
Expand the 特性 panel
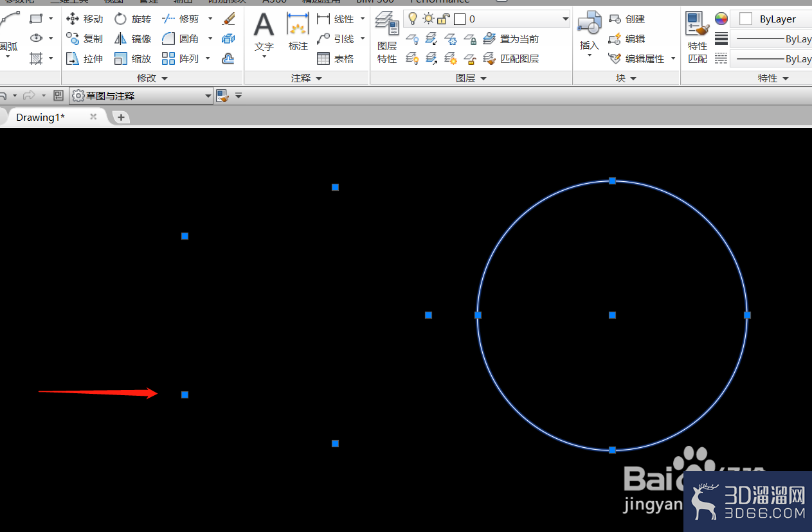[x=773, y=78]
